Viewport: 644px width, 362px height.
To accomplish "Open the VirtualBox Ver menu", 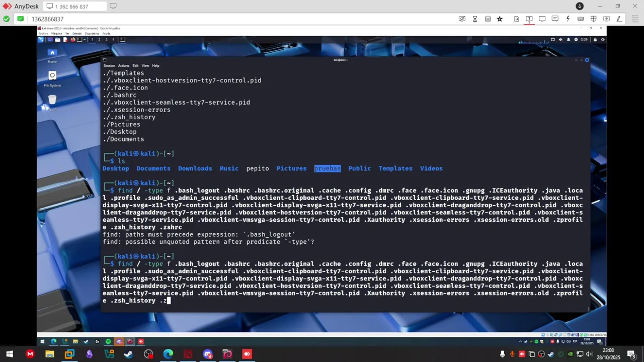I will pyautogui.click(x=67, y=34).
